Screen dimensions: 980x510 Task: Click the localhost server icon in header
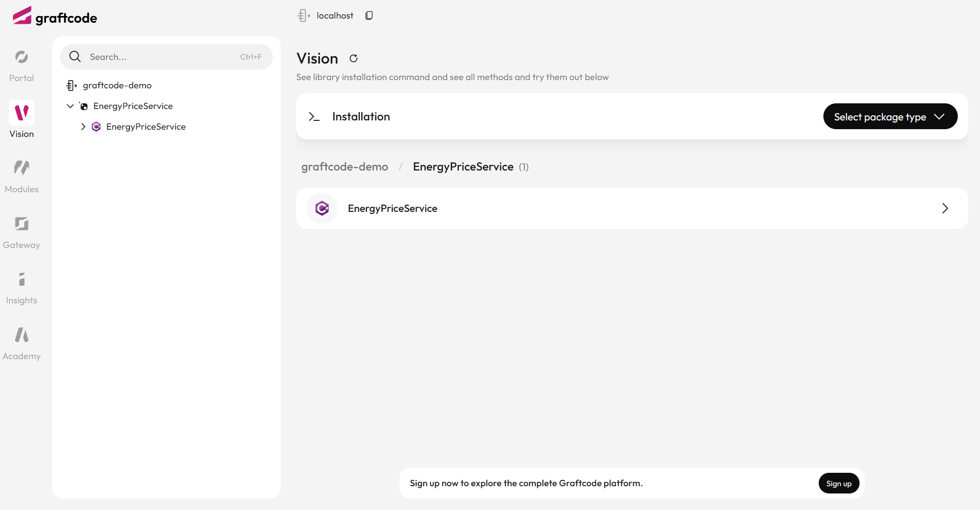pos(303,16)
